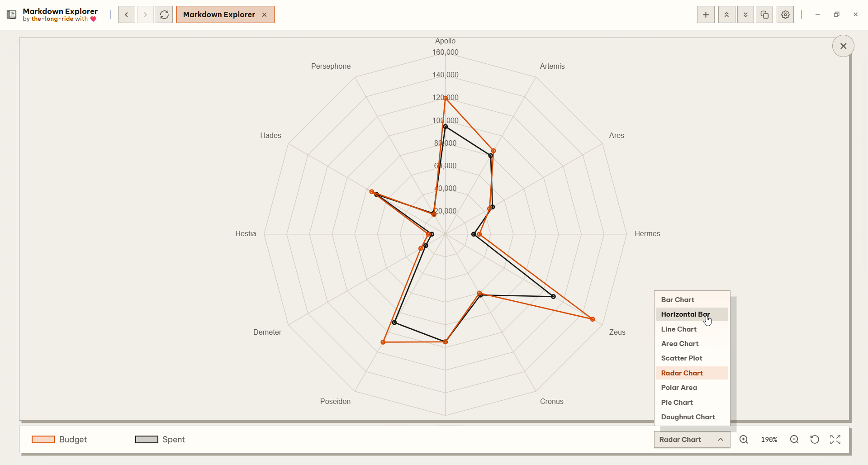Screen dimensions: 868x465
Task: Reset zoom with the circular arrow icon
Action: pos(815,439)
